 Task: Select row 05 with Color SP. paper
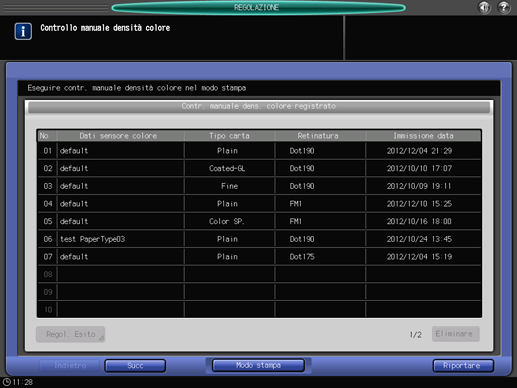pos(259,221)
